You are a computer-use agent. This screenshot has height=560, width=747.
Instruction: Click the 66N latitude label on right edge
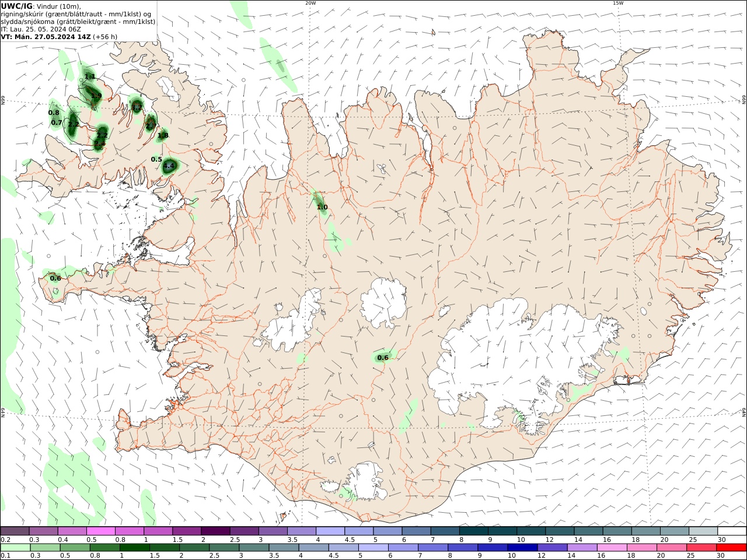[744, 101]
